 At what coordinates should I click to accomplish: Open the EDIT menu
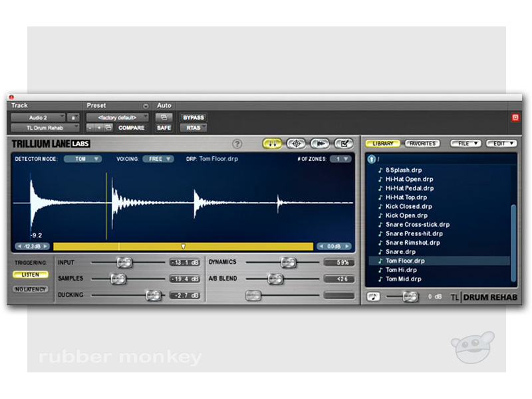[x=501, y=144]
